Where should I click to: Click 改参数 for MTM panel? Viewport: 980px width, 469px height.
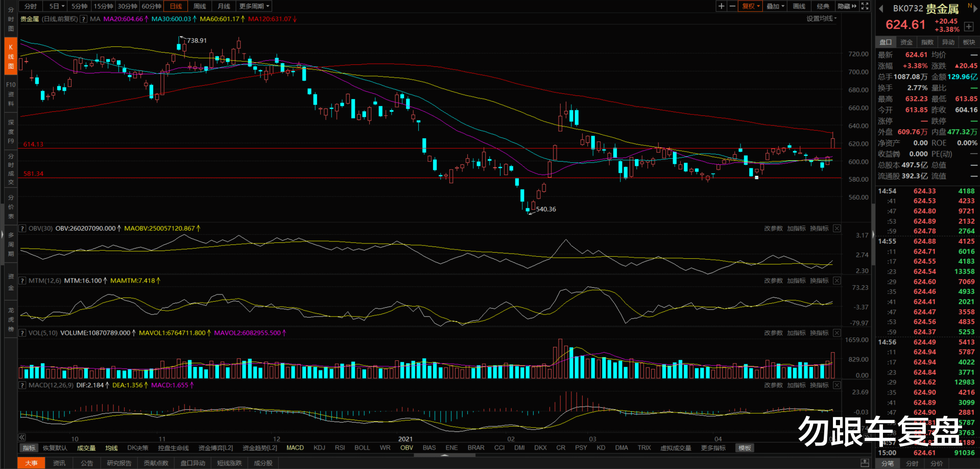(773, 281)
